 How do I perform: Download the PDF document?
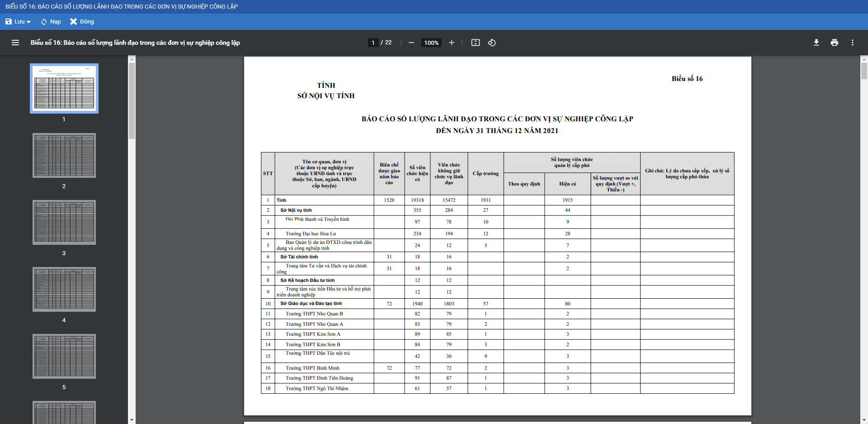pyautogui.click(x=816, y=43)
